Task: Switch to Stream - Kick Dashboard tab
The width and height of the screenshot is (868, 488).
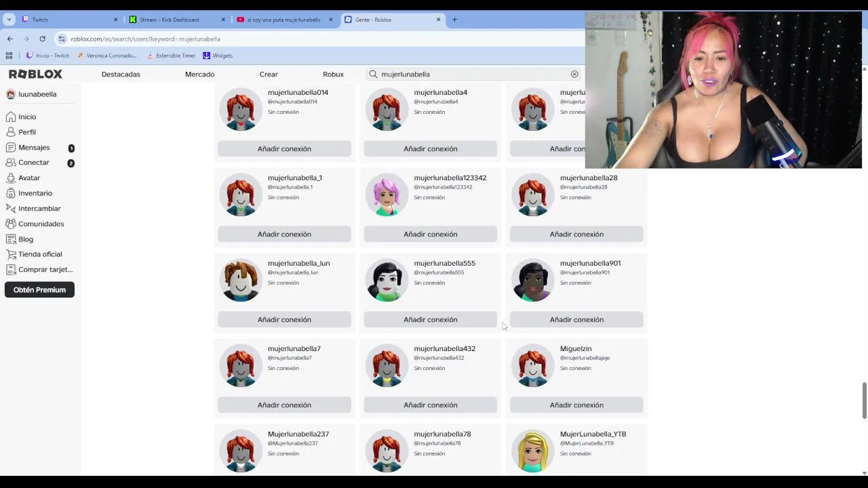Action: coord(178,20)
